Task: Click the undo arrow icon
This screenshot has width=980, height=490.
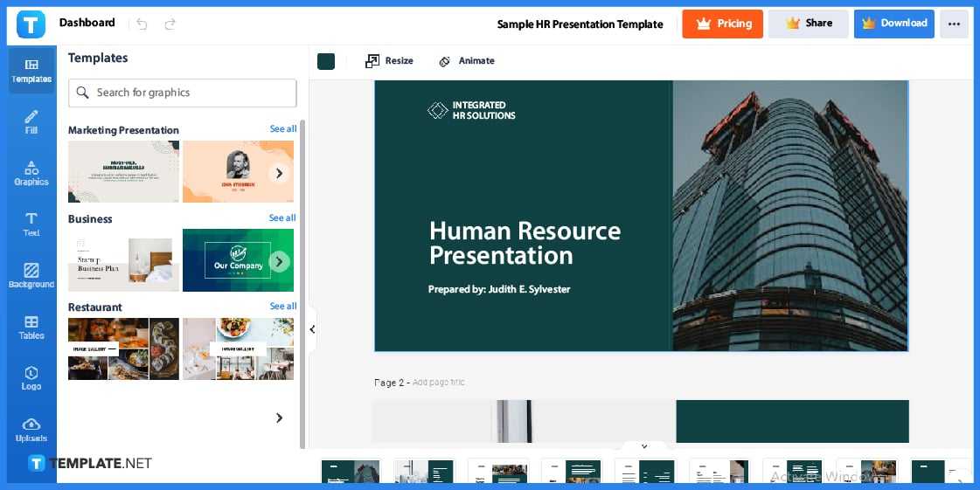Action: tap(142, 24)
